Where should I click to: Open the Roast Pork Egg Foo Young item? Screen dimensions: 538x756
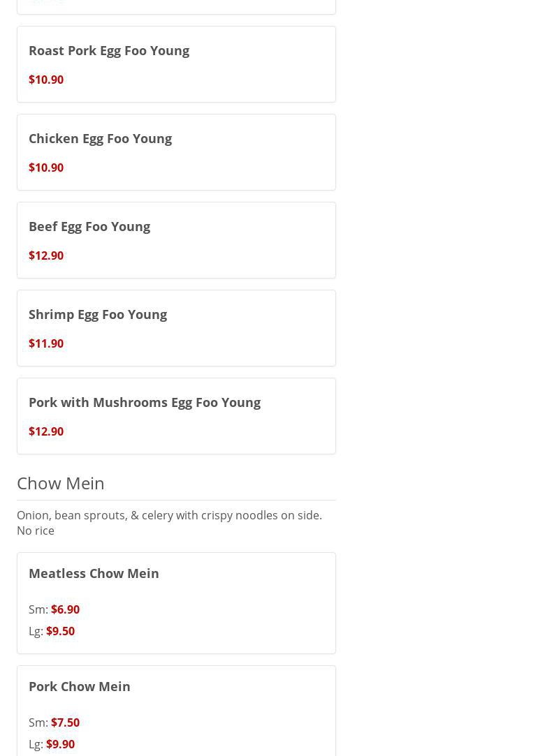tap(109, 50)
